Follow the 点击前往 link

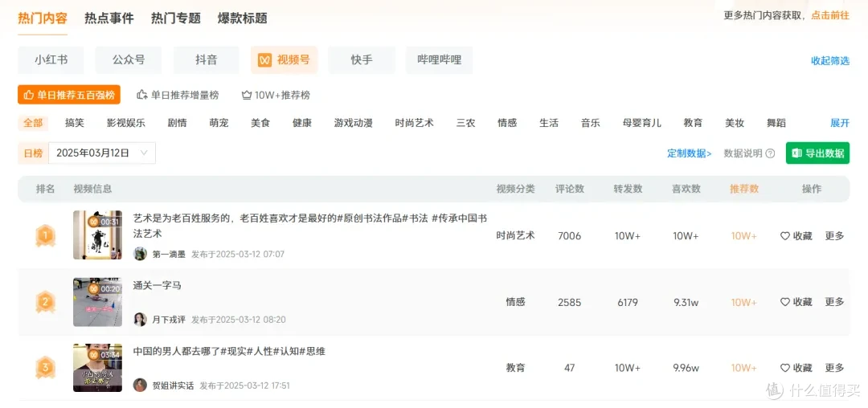829,15
